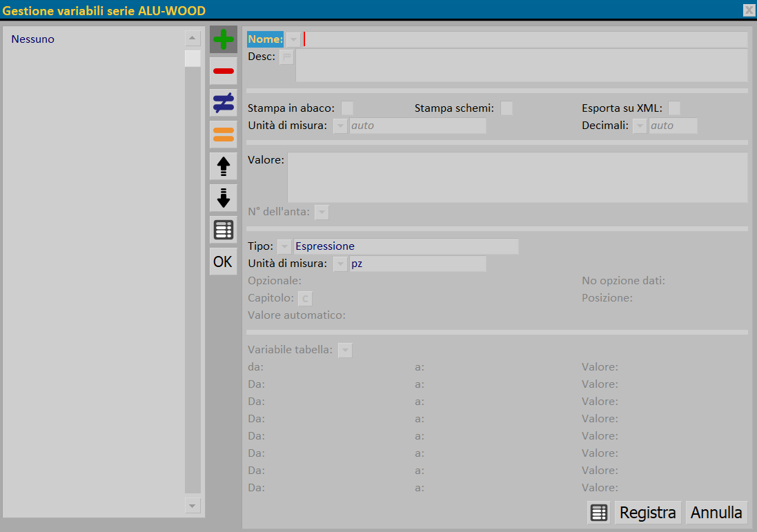
Task: Open the Nome dropdown arrow
Action: coord(293,39)
